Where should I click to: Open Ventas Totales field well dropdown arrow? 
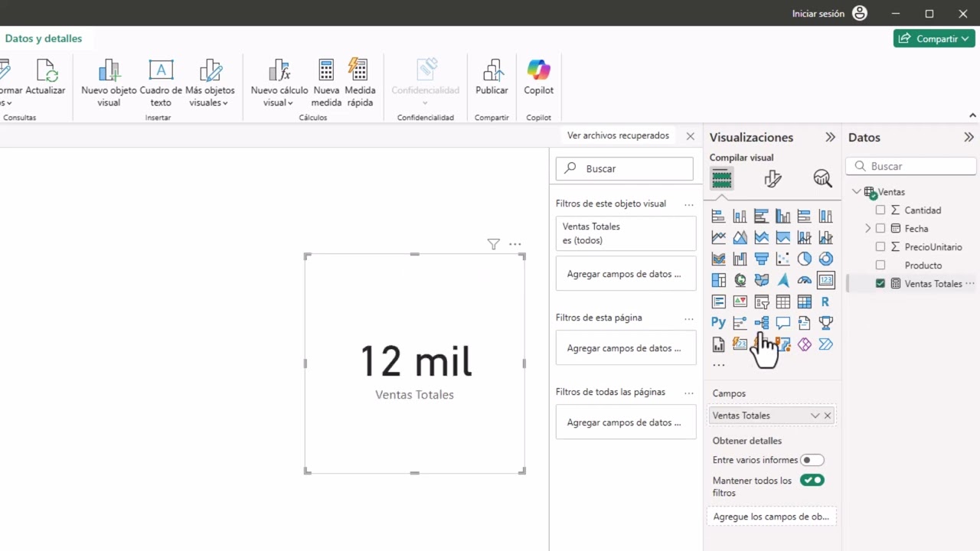815,416
